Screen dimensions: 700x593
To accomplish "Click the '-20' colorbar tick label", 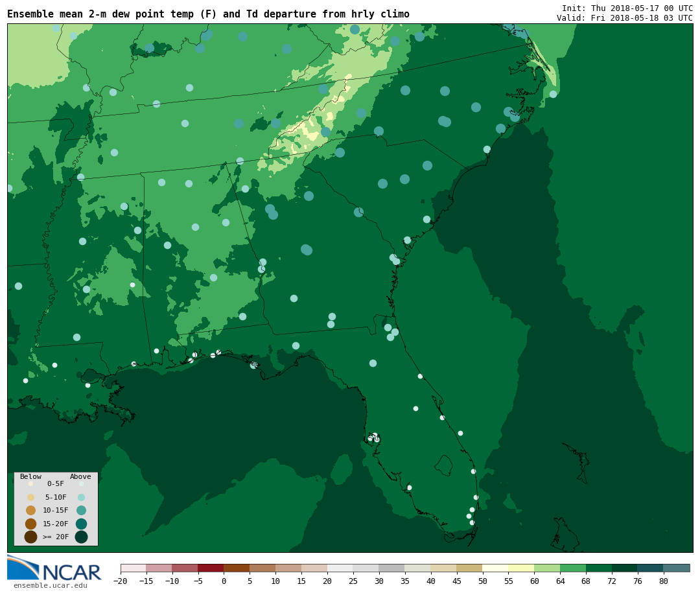I will click(x=120, y=581).
